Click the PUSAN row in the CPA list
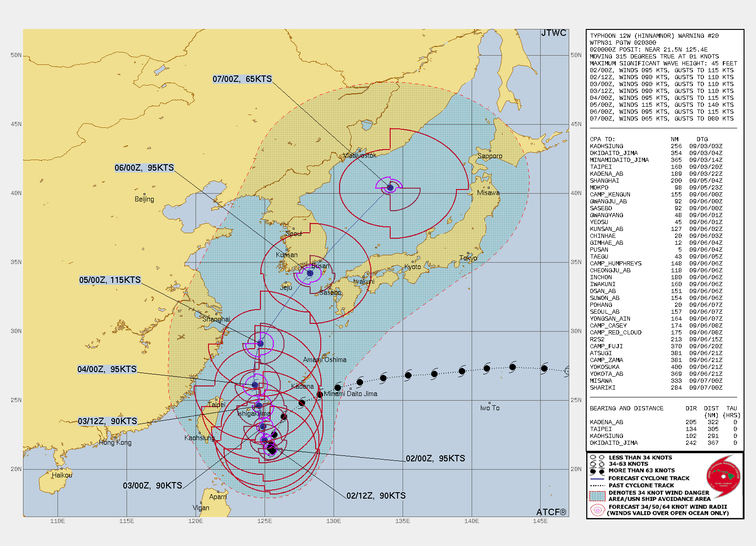 click(656, 250)
